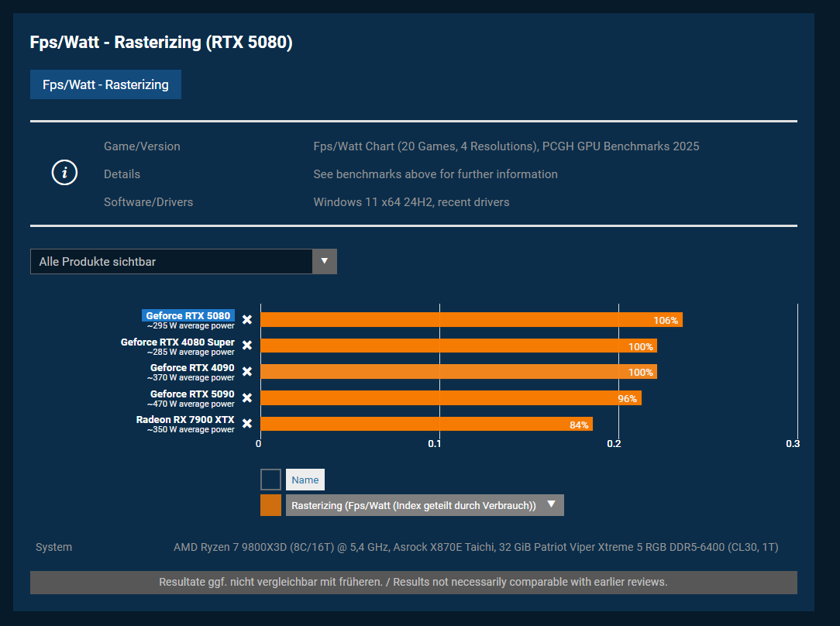Click ~370 W average power text

coord(191,377)
